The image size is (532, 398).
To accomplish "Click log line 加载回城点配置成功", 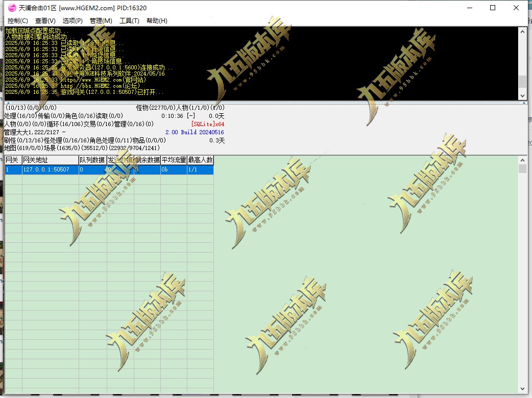I will point(37,31).
